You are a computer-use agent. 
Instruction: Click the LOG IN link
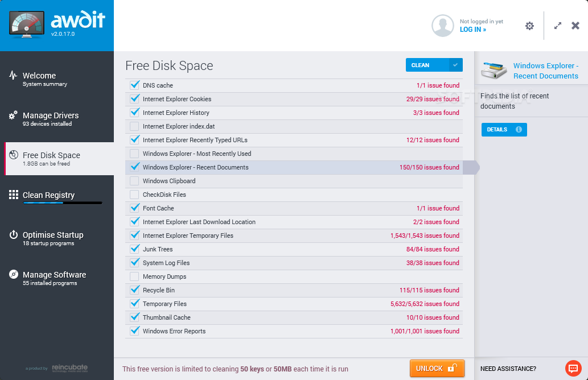tap(473, 30)
